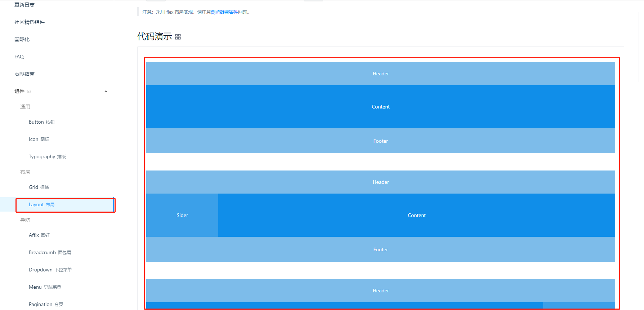Click the Header block of third layout demo
Viewport: 644px width, 310px height.
[381, 291]
